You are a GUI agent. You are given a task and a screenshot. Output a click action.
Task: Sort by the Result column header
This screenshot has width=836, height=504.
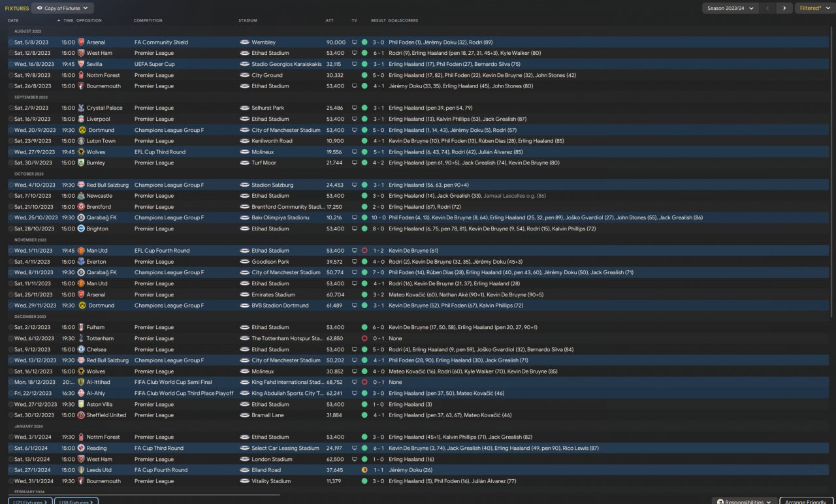[x=378, y=20]
